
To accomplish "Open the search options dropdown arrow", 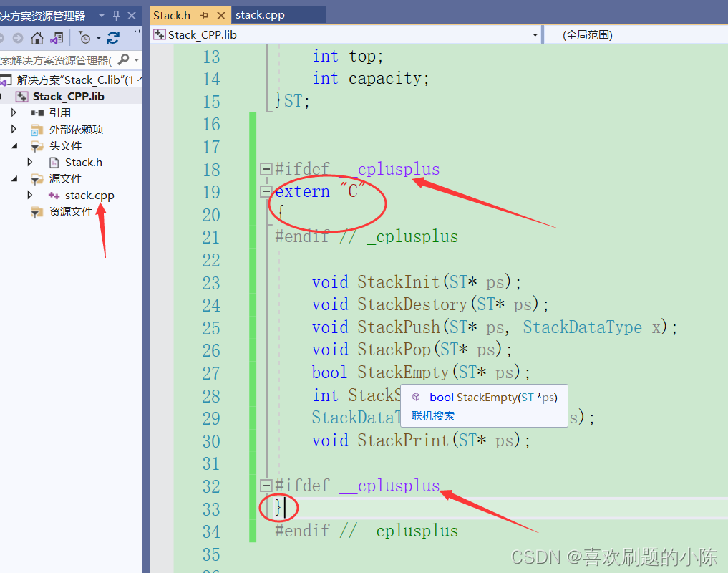I will pos(136,60).
